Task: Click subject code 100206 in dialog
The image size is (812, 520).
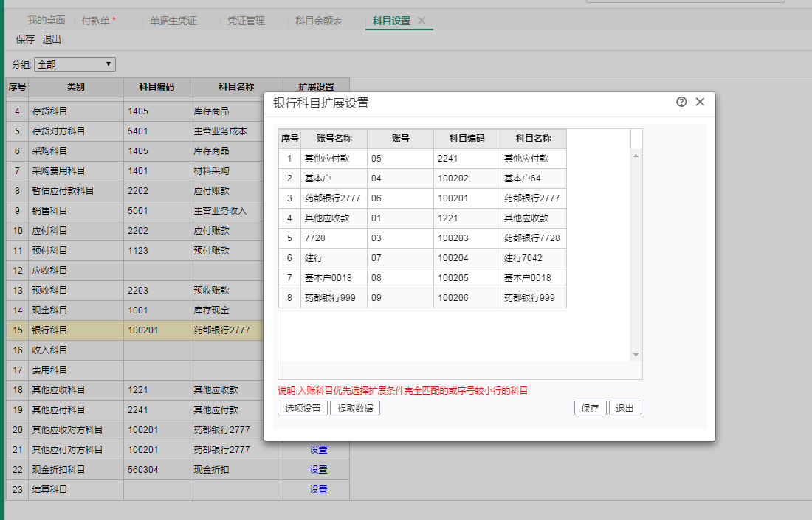Action: coord(467,298)
